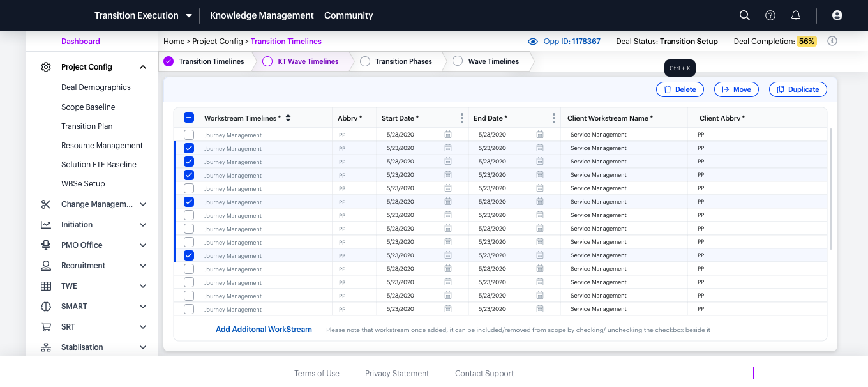The width and height of the screenshot is (868, 387).
Task: Check the first Journey Management row checkbox
Action: pyautogui.click(x=189, y=135)
